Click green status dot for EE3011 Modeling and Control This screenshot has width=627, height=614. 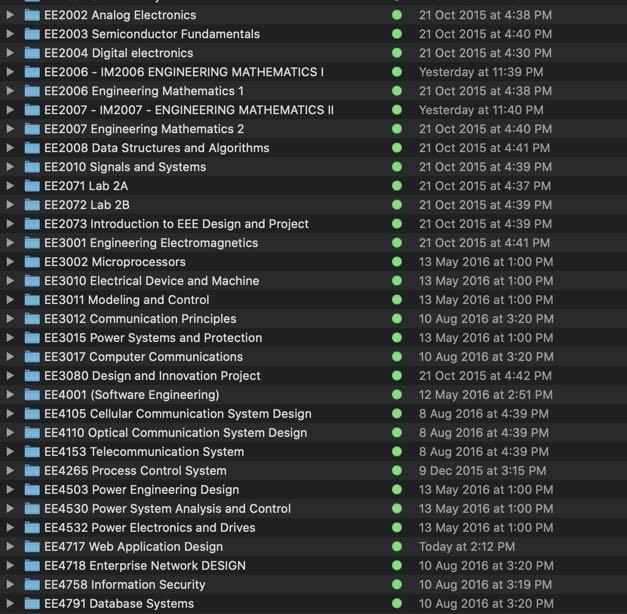[x=397, y=300]
